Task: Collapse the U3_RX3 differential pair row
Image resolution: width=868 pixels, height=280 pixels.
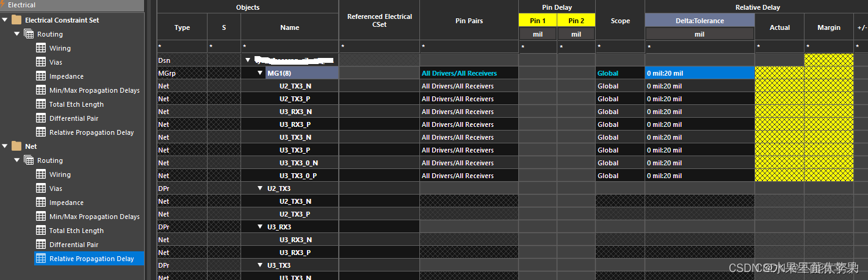Action: (x=260, y=227)
